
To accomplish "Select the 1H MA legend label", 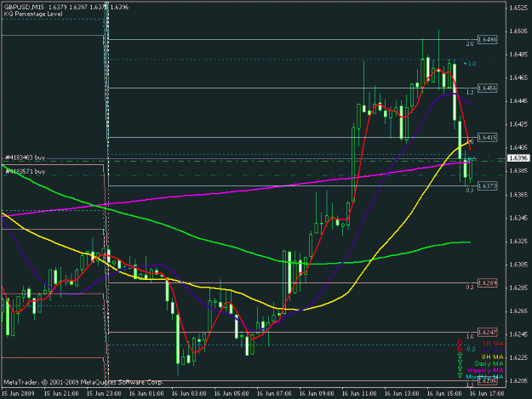I will click(493, 344).
